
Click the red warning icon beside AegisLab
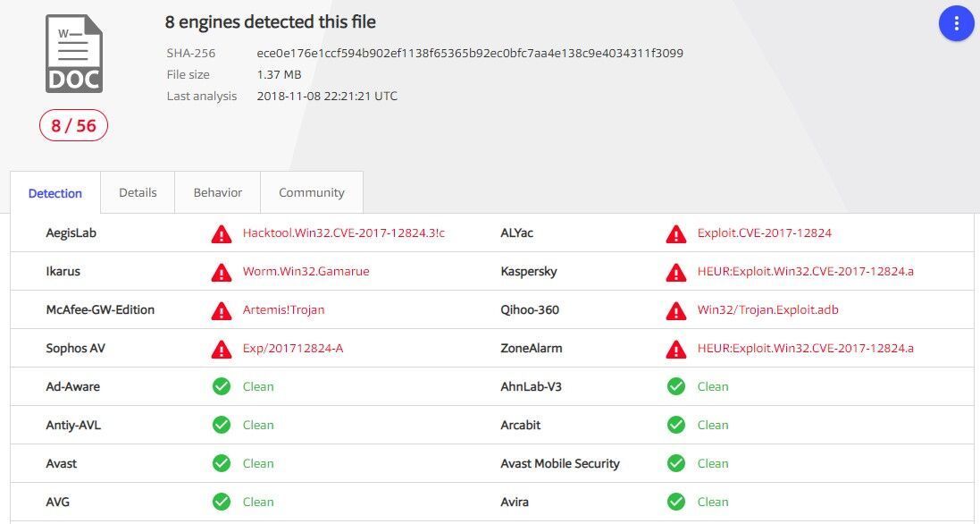tap(222, 234)
